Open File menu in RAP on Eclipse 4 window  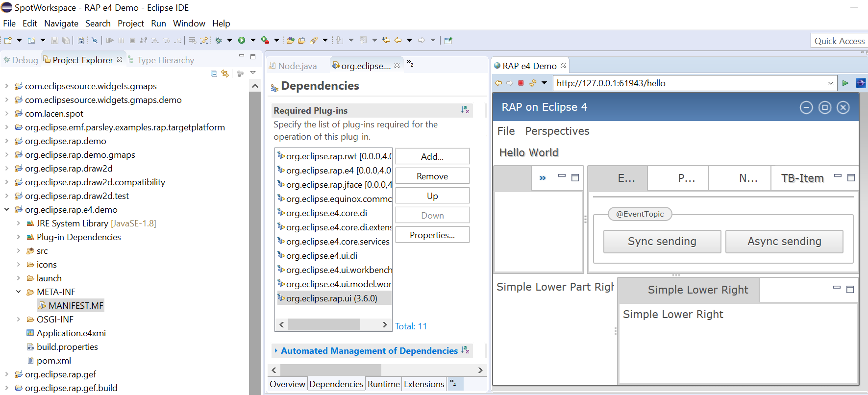tap(506, 131)
